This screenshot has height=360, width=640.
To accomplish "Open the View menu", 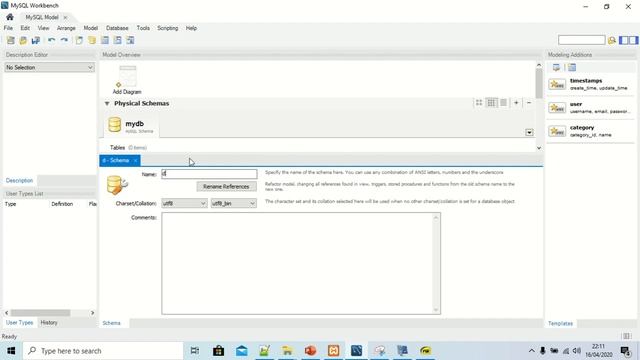I will click(43, 28).
